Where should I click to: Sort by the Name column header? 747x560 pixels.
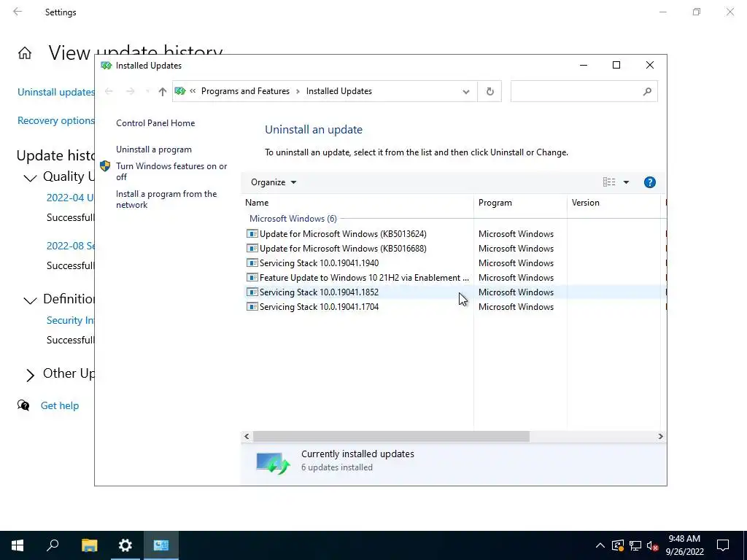(357, 203)
